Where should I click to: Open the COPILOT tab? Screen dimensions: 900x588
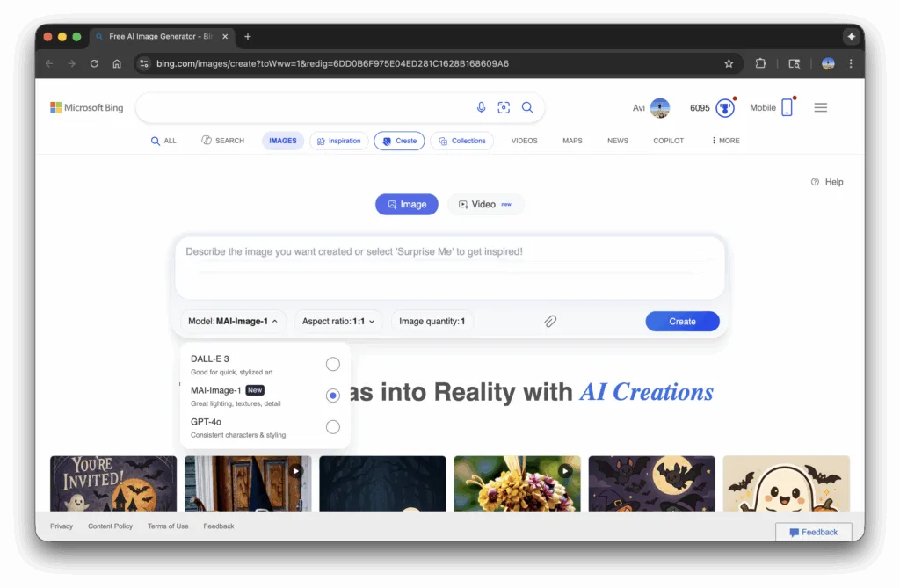(x=669, y=141)
